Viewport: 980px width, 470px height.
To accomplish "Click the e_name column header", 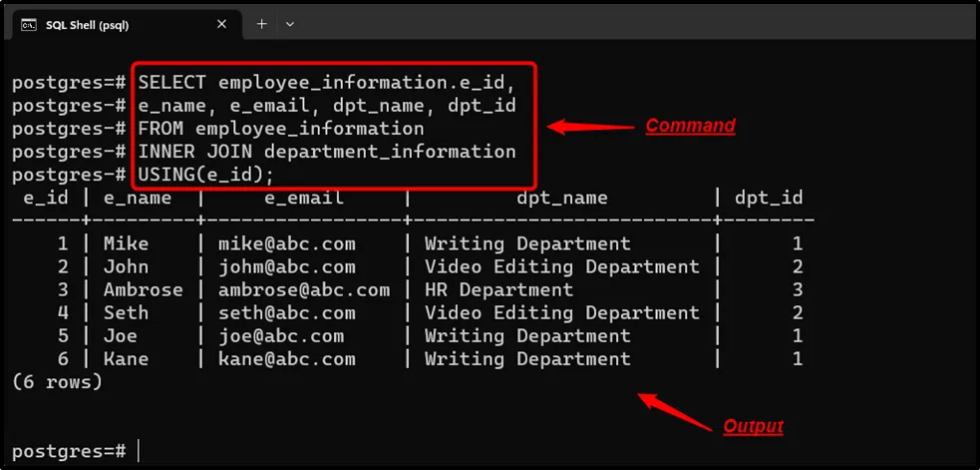I will click(x=138, y=198).
